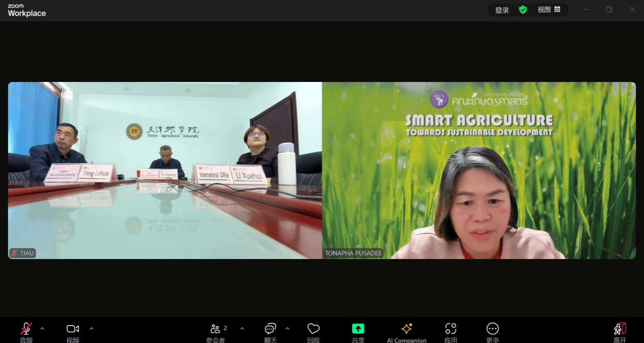This screenshot has width=644, height=343.
Task: Open the heart-shaped reactions icon
Action: (x=313, y=329)
